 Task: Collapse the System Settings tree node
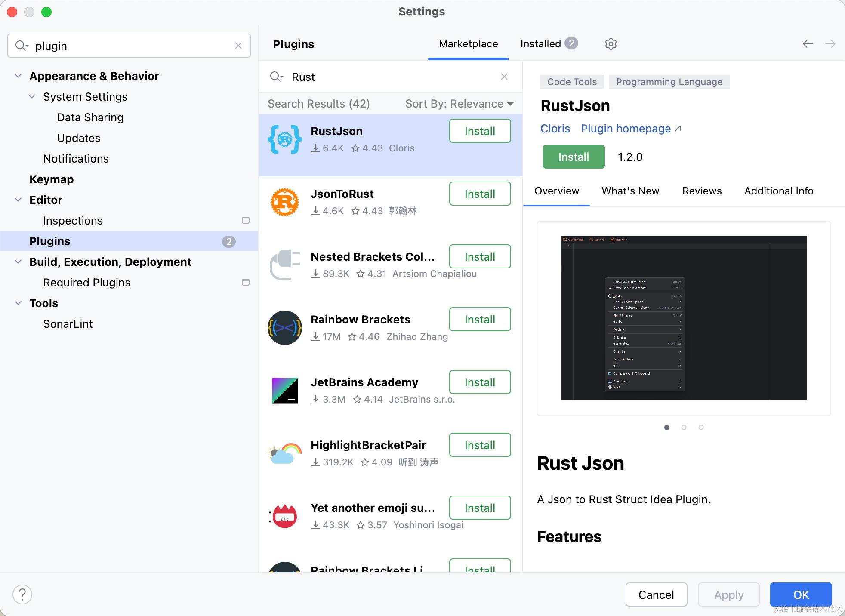pos(32,97)
